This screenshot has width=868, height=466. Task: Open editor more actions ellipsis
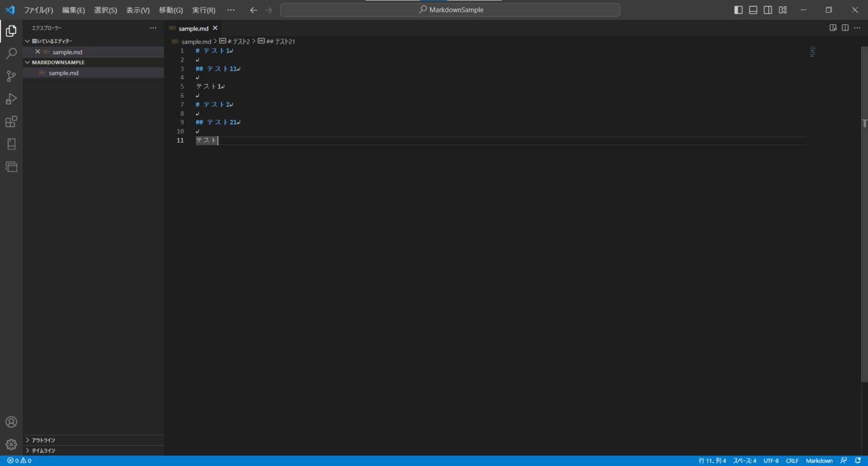pos(857,28)
